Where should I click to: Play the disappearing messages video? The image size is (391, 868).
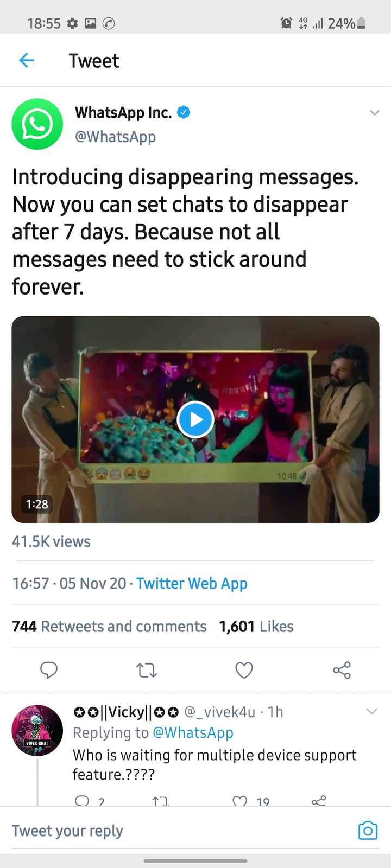[195, 419]
